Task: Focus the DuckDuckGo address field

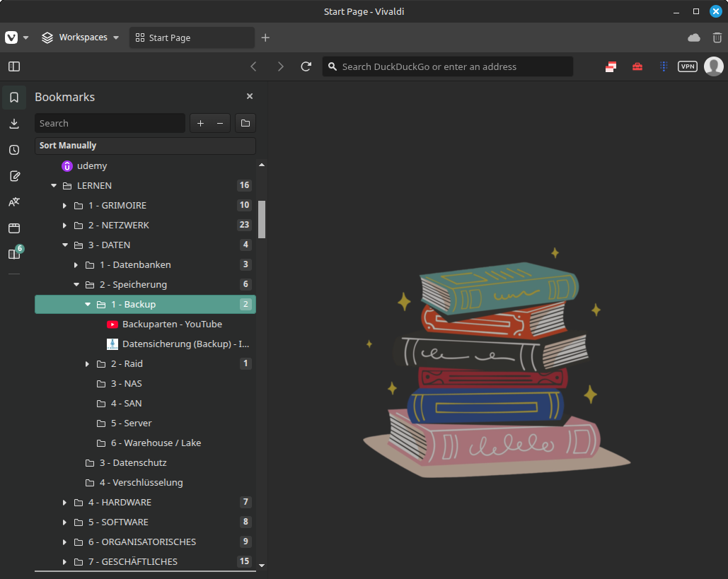Action: (448, 66)
